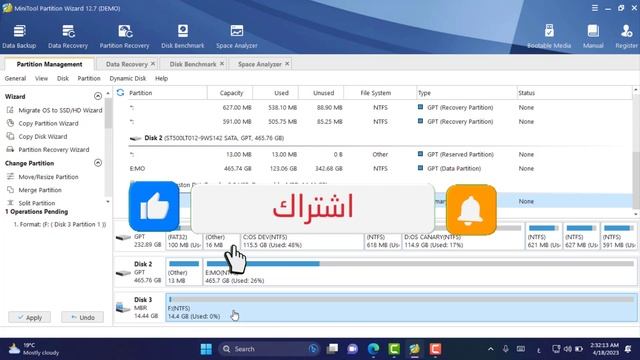Select the F:(NTFS) 14.4 GB partition block
640x360 pixels.
pyautogui.click(x=401, y=307)
